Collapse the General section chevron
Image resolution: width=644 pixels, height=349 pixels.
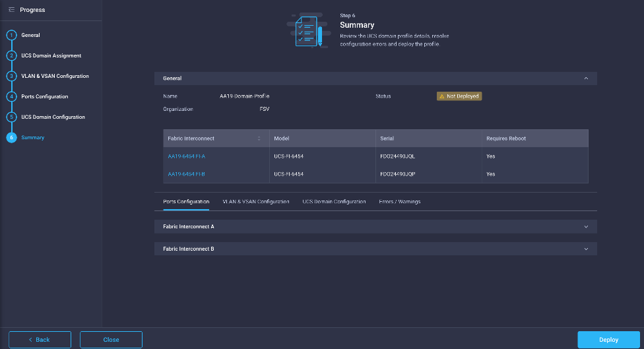[x=586, y=79]
